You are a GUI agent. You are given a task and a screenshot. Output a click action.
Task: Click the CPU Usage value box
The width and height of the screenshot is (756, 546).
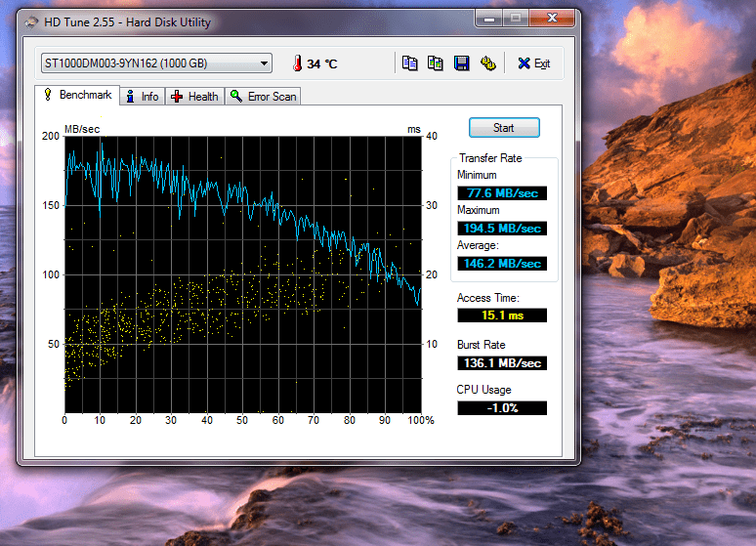[x=502, y=408]
